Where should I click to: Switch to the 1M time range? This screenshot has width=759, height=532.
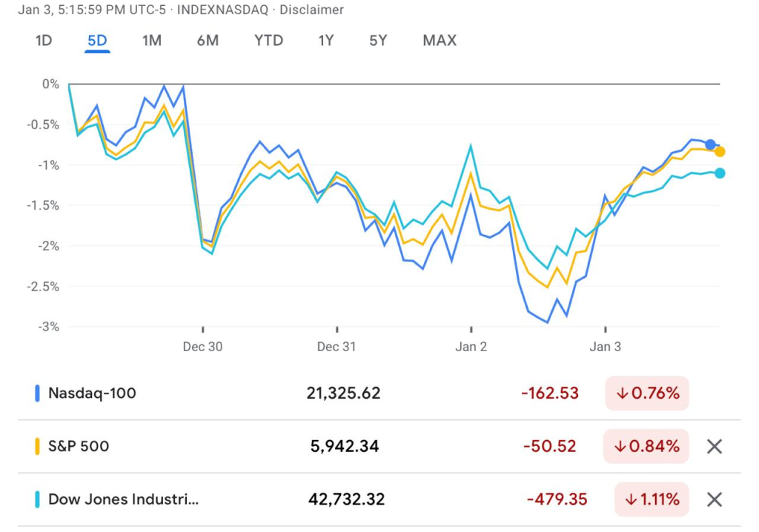pyautogui.click(x=152, y=41)
